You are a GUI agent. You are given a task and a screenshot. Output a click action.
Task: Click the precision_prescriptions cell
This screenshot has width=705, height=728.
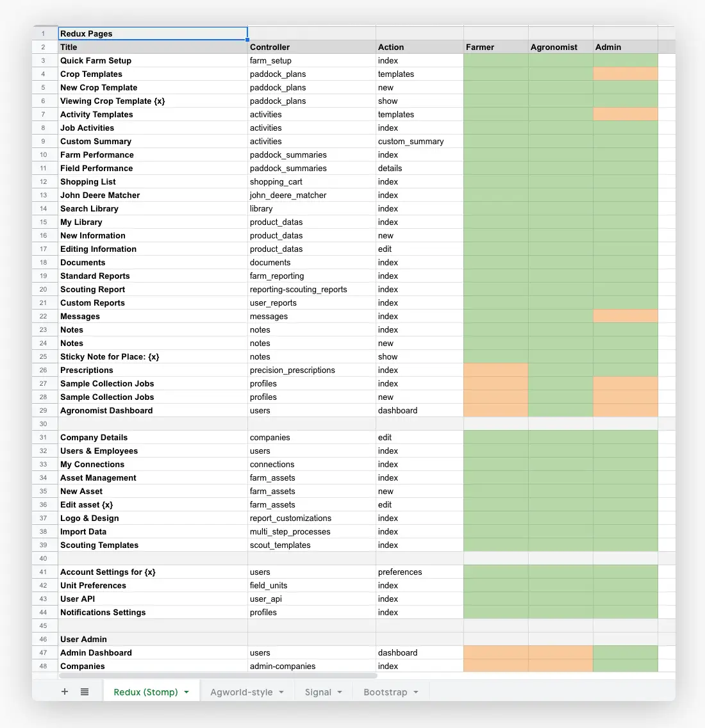pos(311,370)
